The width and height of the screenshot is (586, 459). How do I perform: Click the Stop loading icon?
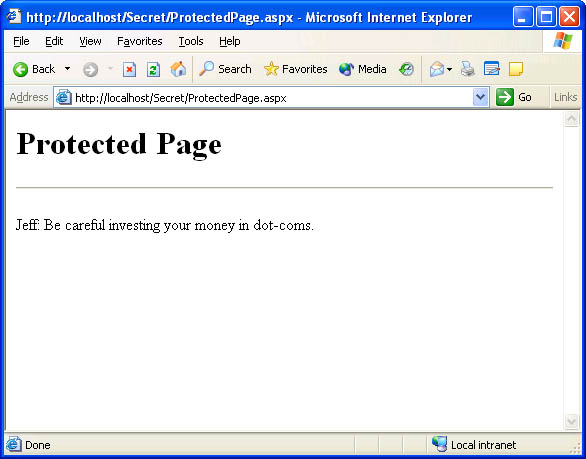[x=129, y=70]
